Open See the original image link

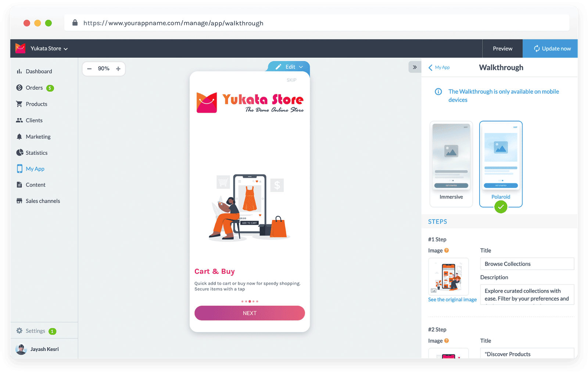452,299
